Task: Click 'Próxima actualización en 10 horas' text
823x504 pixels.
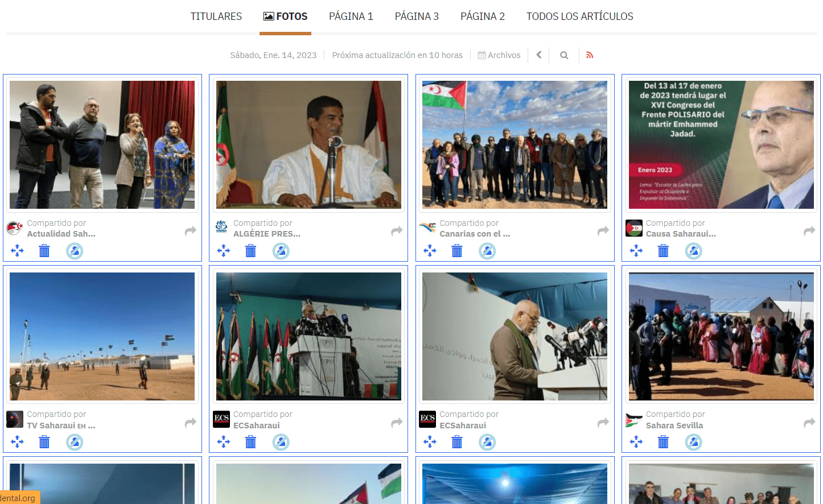Action: pos(397,55)
